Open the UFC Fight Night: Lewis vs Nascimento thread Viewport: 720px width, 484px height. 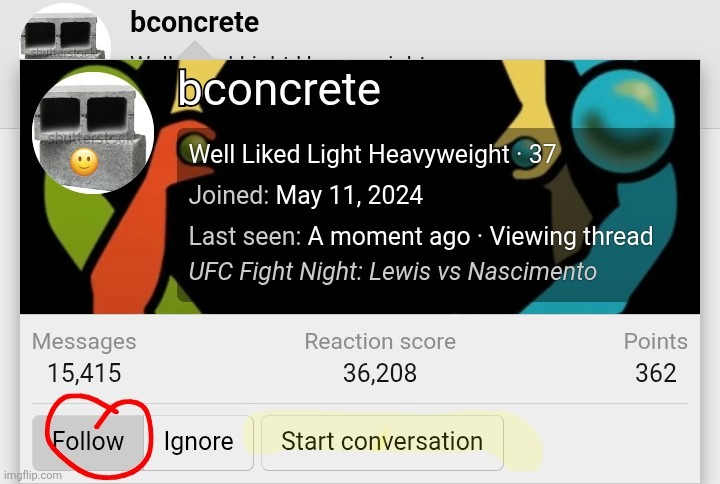pos(393,271)
